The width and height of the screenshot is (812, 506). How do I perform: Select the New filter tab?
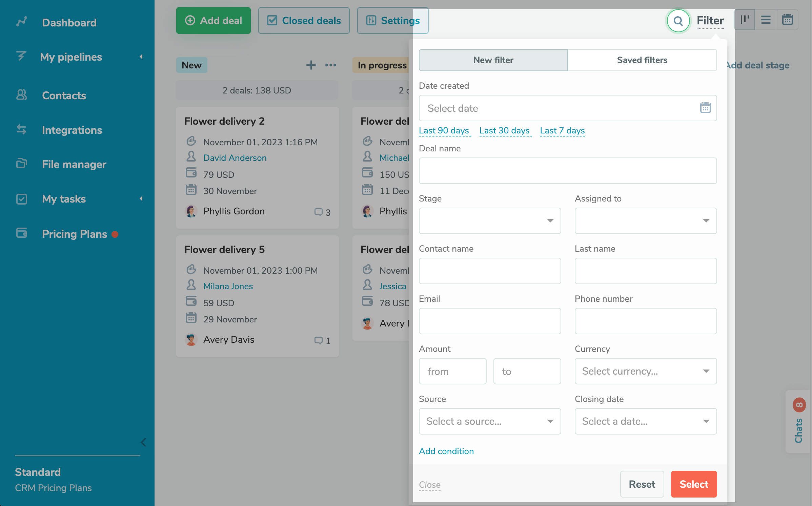coord(493,60)
